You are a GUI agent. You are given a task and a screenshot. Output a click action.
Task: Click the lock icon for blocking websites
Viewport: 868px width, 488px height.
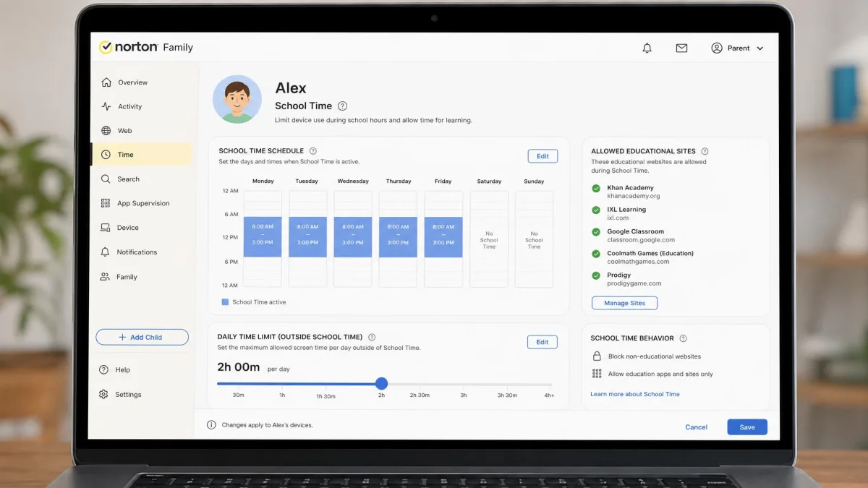(x=597, y=356)
